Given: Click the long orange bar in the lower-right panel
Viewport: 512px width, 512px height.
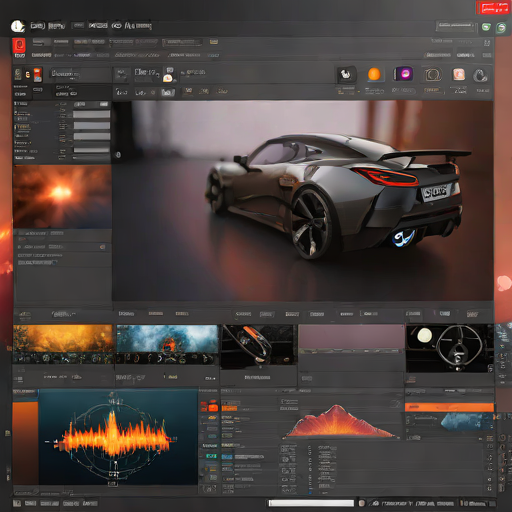Looking at the screenshot, I should [x=449, y=407].
